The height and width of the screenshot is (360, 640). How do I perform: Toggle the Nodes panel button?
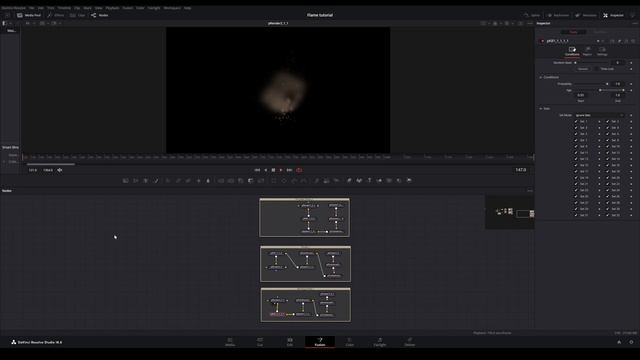[x=100, y=15]
